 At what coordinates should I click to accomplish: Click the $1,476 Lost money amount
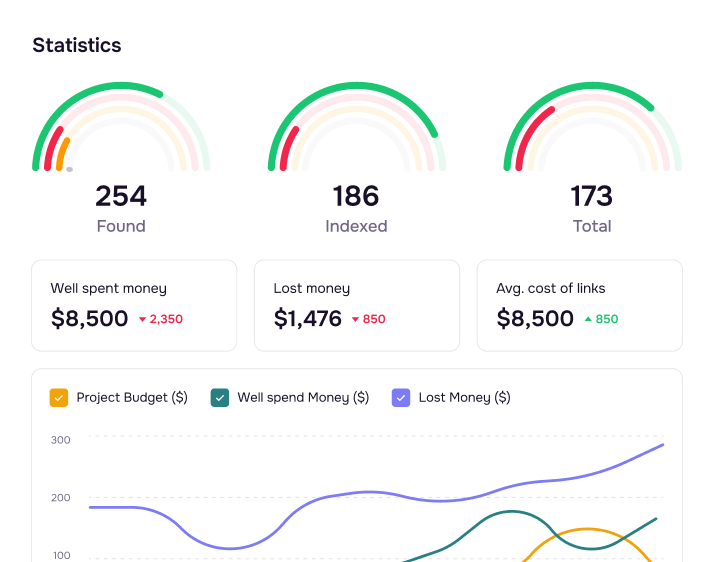coord(307,319)
